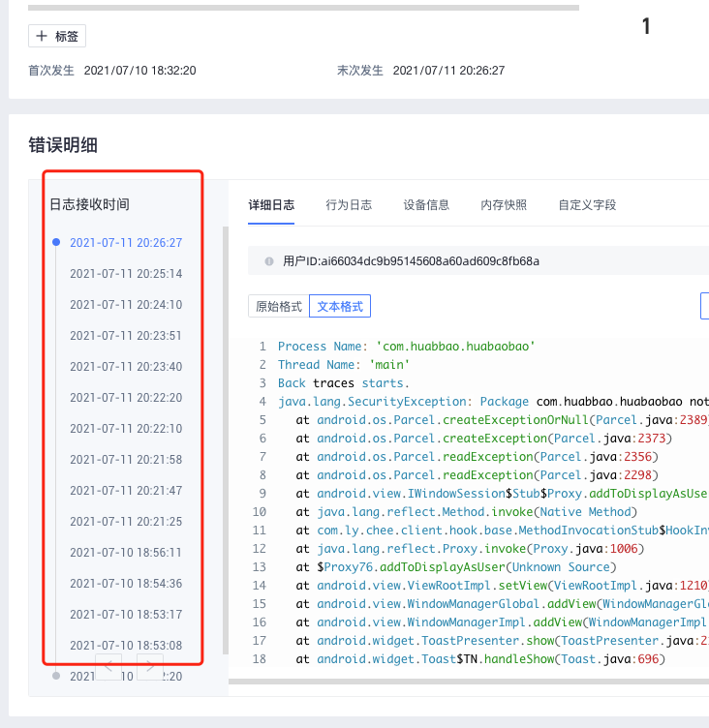Image resolution: width=709 pixels, height=728 pixels.
Task: Open the 自定义字段 tab
Action: [587, 205]
